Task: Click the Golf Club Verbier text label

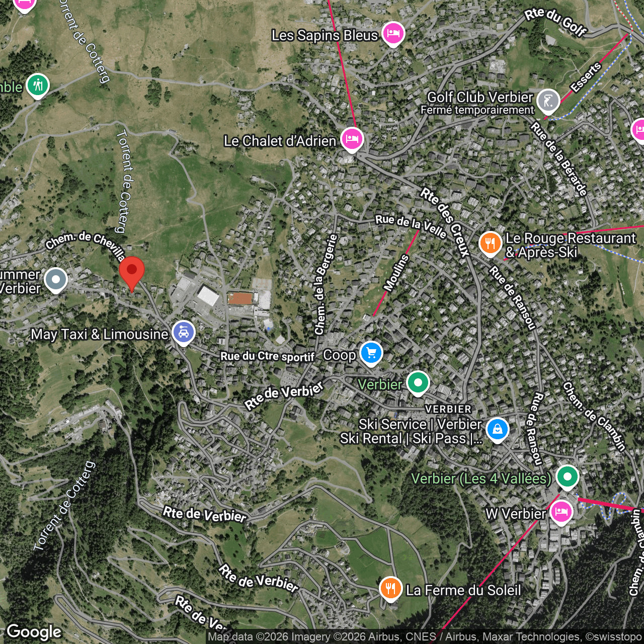Action: click(x=479, y=97)
